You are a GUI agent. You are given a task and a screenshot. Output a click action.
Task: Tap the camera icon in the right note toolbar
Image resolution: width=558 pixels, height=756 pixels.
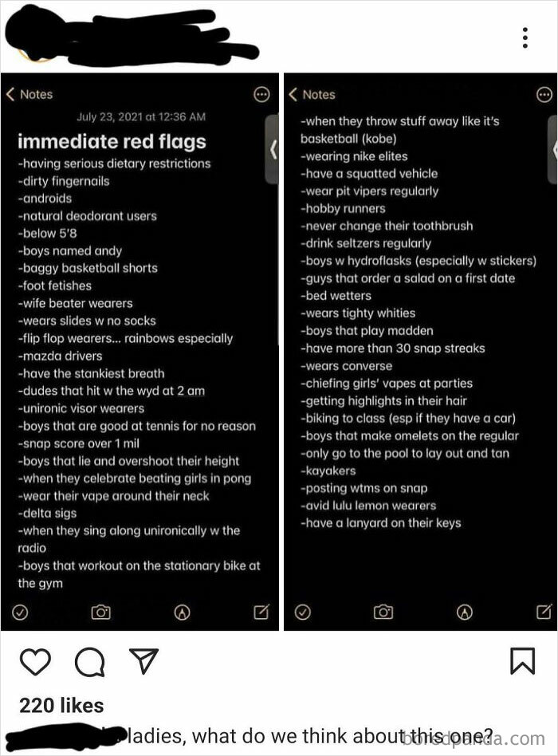click(x=383, y=613)
